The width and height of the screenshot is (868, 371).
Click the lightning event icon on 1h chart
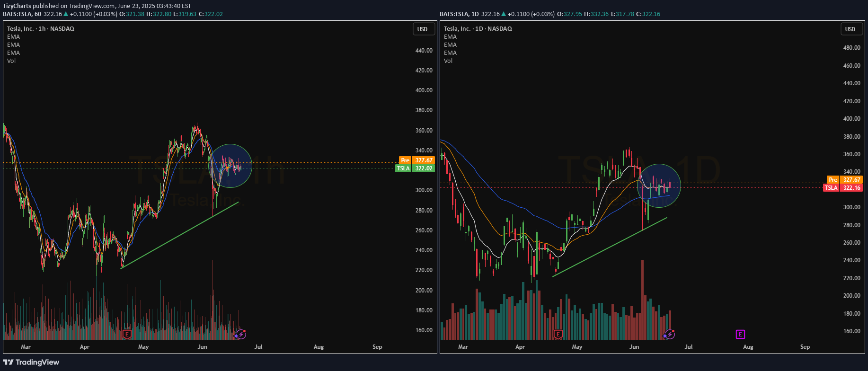(240, 335)
